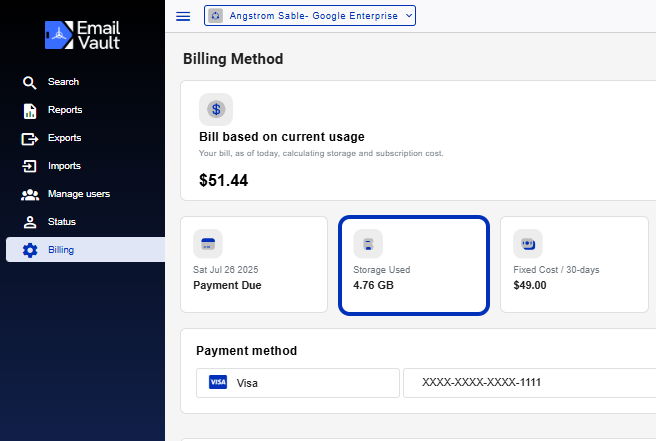Click the Exports arrow icon
This screenshot has width=656, height=441.
(x=30, y=138)
